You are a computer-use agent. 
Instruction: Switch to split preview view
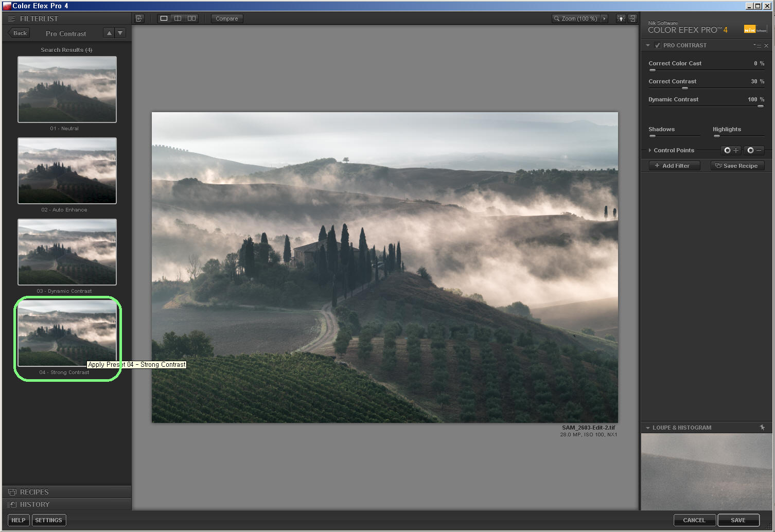[x=178, y=19]
